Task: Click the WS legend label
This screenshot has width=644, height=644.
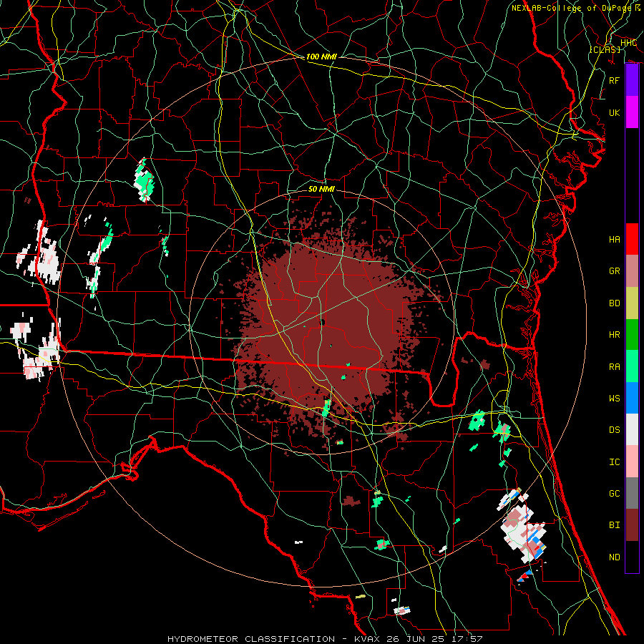Action: coord(614,399)
